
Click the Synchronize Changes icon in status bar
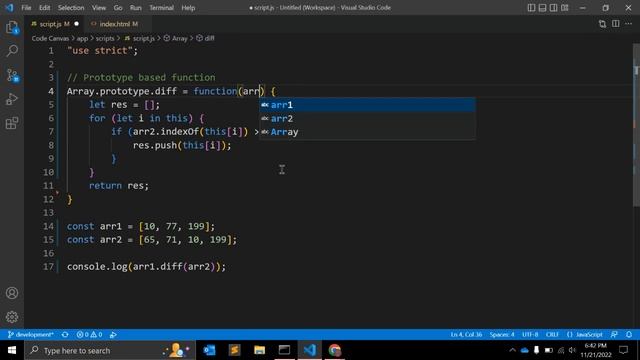[x=65, y=335]
